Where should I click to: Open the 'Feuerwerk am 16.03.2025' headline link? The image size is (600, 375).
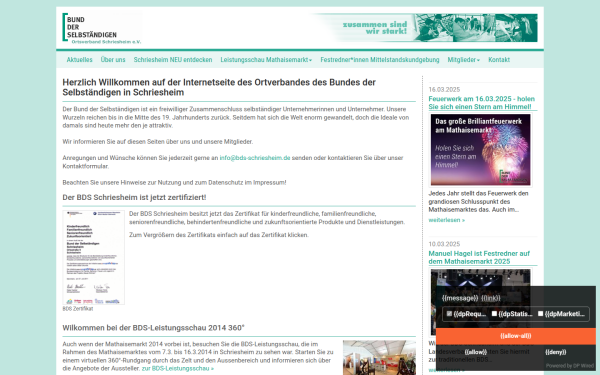pos(482,103)
